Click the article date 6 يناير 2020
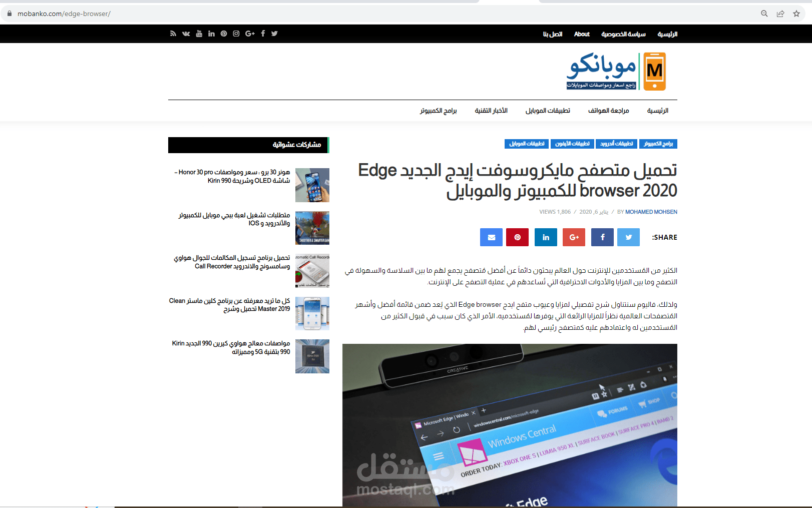Screen dimensions: 812x508 pos(594,212)
